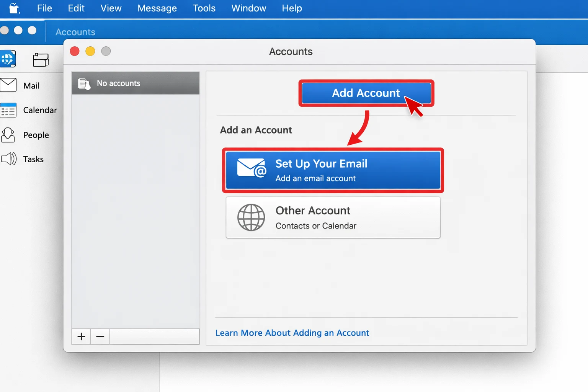Click the mini calendar icon atop the sidebar
This screenshot has width=588, height=392.
coord(41,60)
